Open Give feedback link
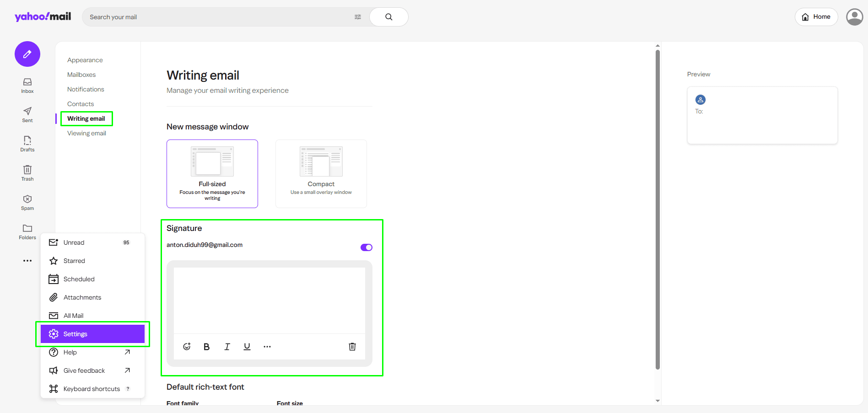Viewport: 868px width, 413px height. click(x=92, y=370)
